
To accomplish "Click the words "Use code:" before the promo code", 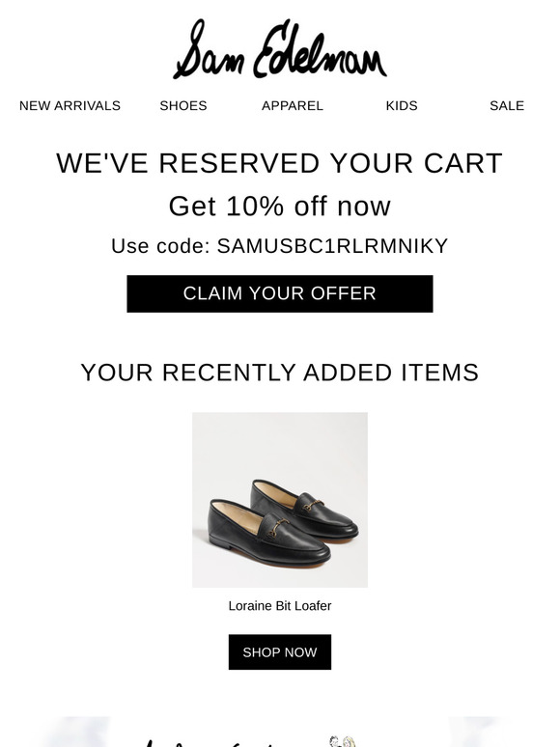I will 160,246.
